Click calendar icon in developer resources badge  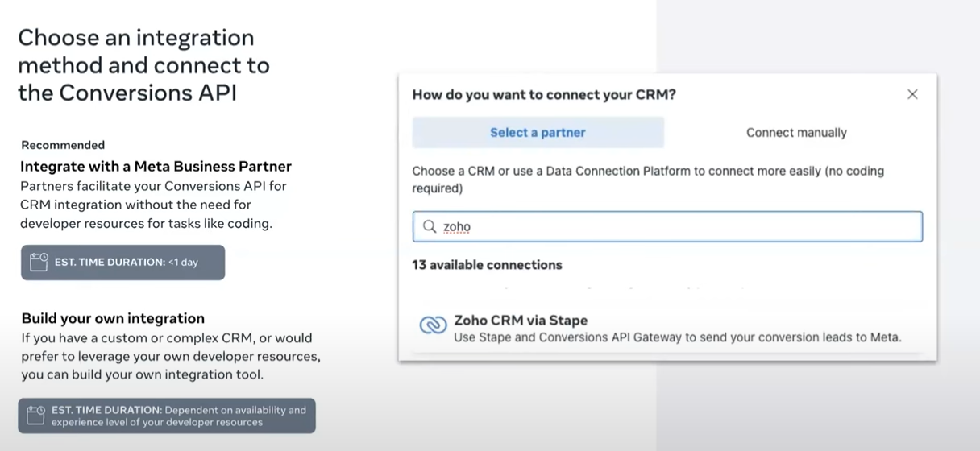point(35,416)
